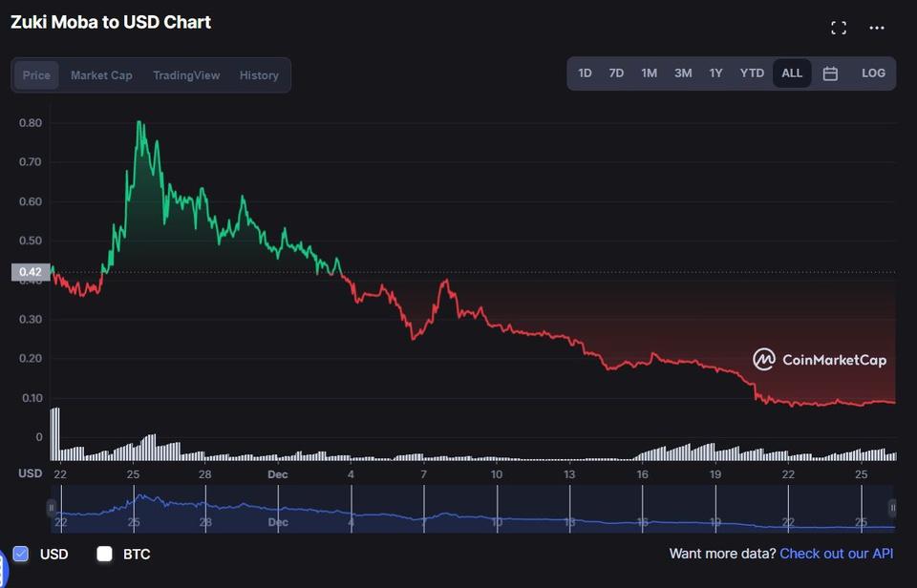Image resolution: width=917 pixels, height=588 pixels.
Task: Enable the BTC checkbox
Action: [105, 554]
